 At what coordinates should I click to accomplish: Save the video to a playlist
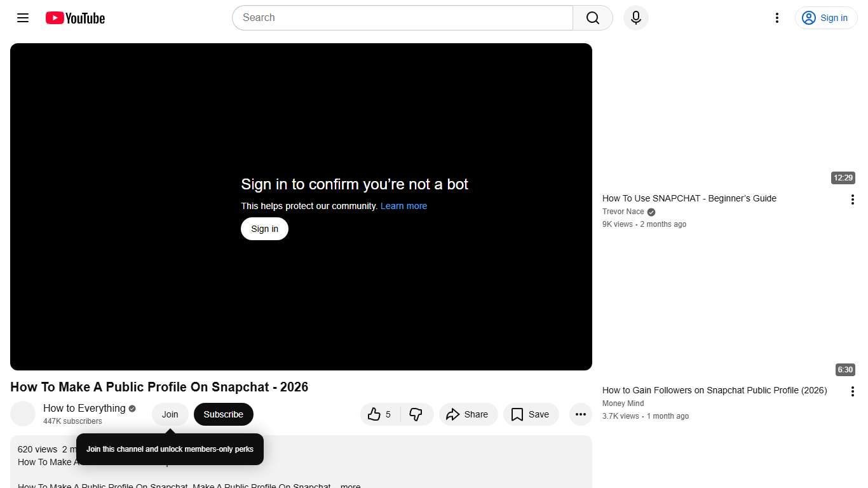[531, 414]
